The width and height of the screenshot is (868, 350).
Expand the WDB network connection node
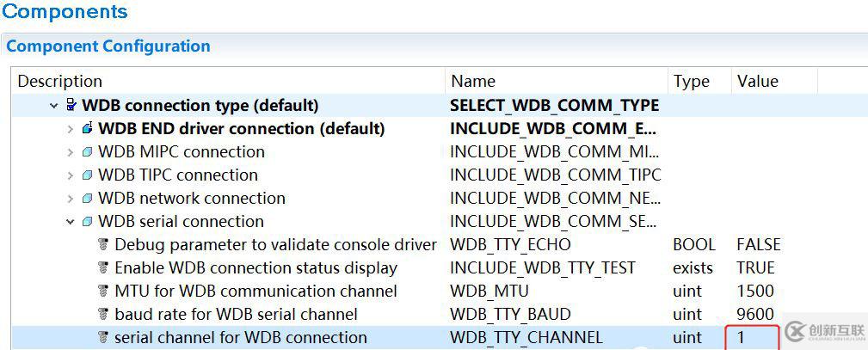[71, 199]
